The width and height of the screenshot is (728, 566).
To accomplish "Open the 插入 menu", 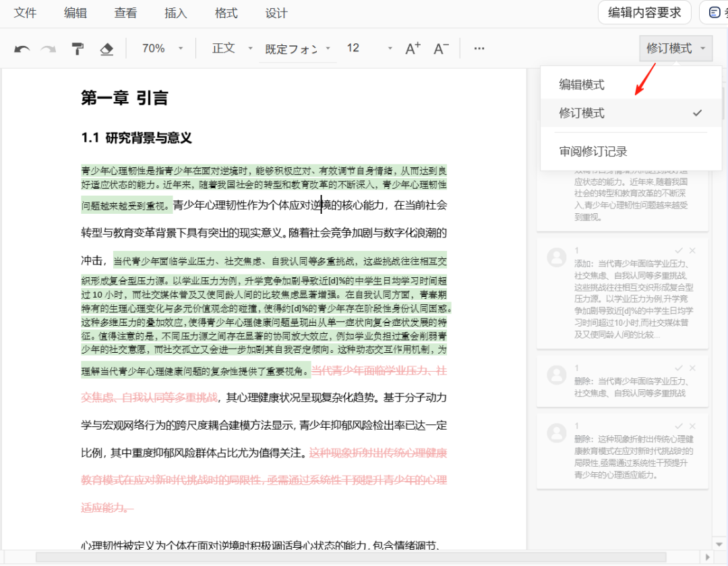I will (176, 13).
